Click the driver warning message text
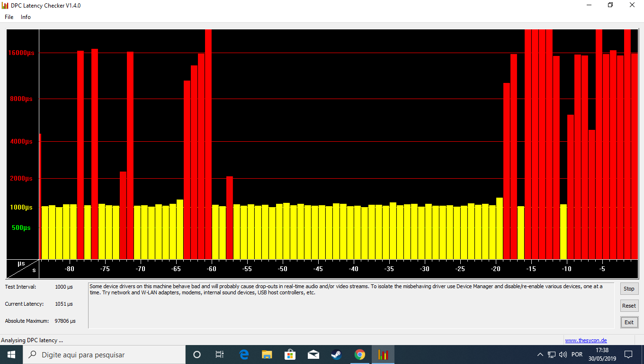This screenshot has width=644, height=364. [346, 290]
